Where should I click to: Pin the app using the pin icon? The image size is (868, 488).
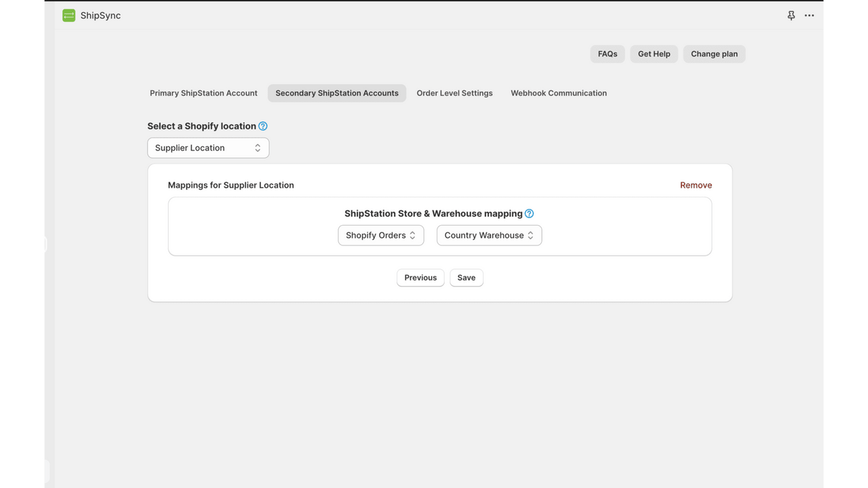tap(791, 16)
